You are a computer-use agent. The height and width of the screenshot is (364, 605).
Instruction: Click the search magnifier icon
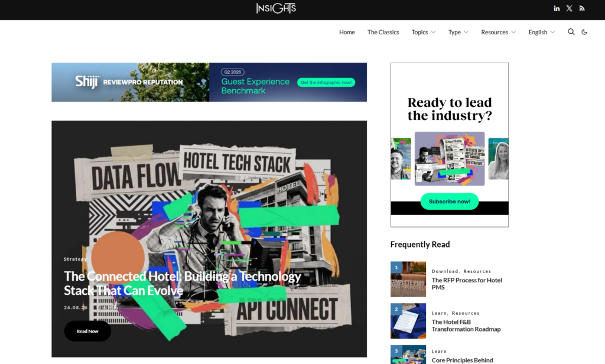pyautogui.click(x=571, y=32)
